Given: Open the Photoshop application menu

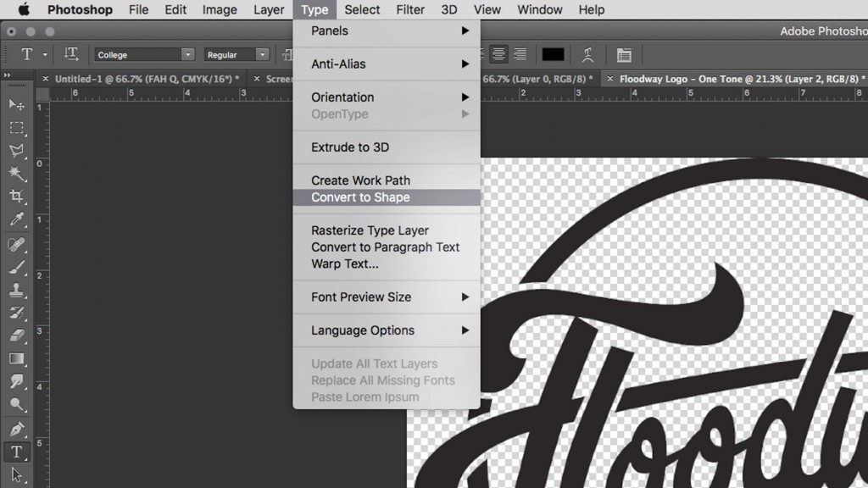Looking at the screenshot, I should point(80,9).
